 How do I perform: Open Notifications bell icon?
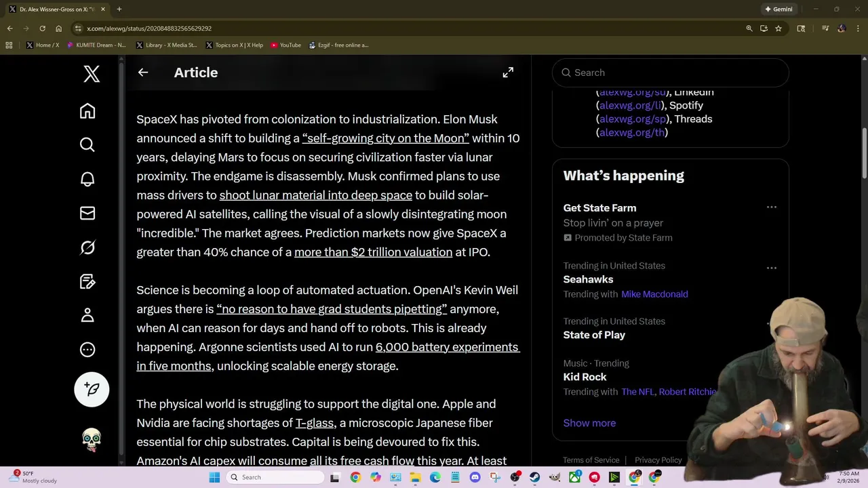pos(87,179)
